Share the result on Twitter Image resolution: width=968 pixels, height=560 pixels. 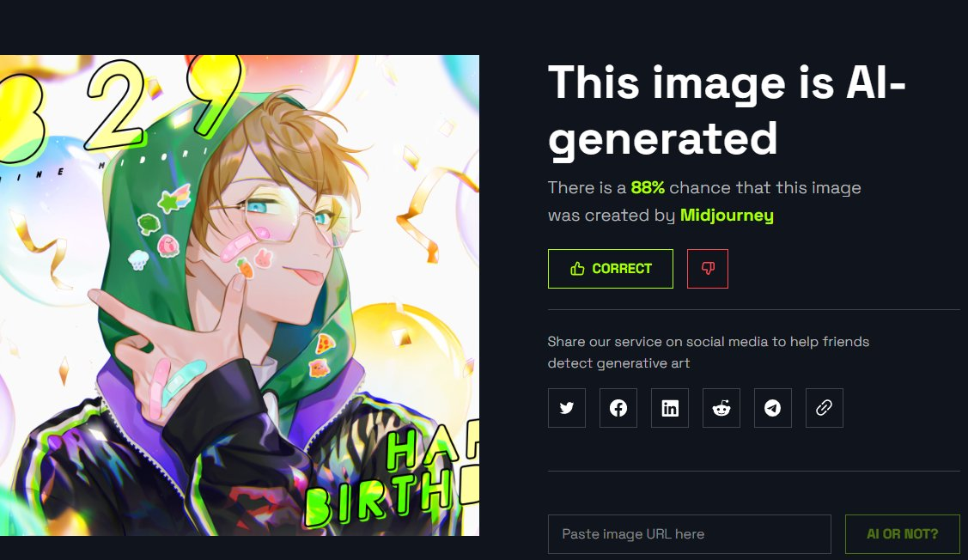coord(567,408)
